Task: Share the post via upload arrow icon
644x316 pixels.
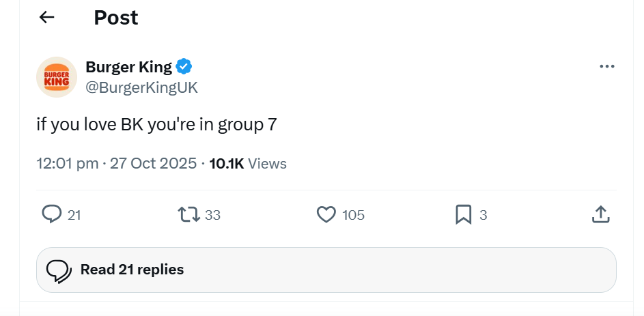Action: (600, 215)
